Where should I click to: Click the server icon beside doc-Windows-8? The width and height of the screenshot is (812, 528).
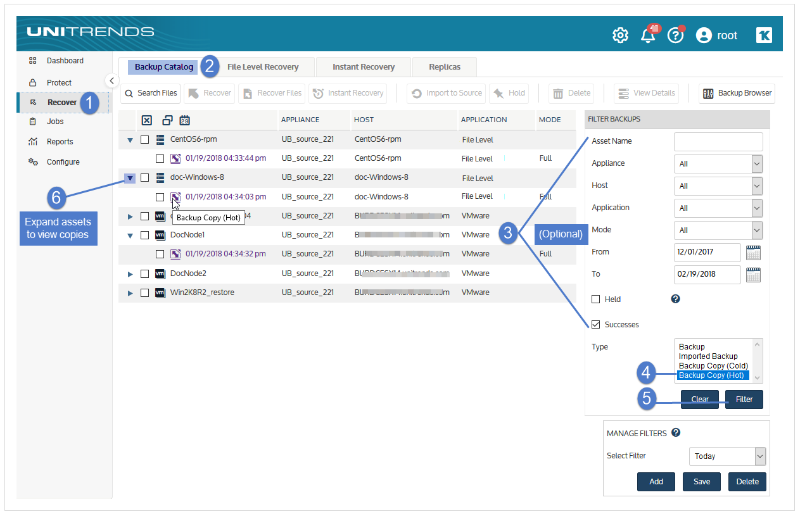coord(160,178)
